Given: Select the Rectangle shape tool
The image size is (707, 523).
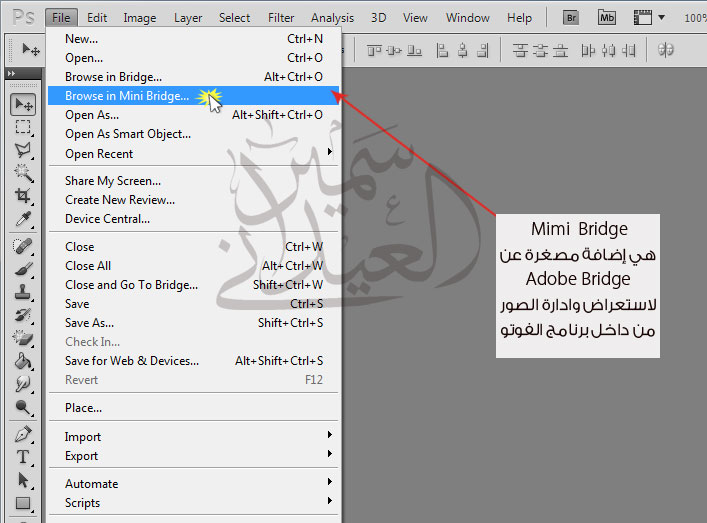Looking at the screenshot, I should [x=23, y=503].
